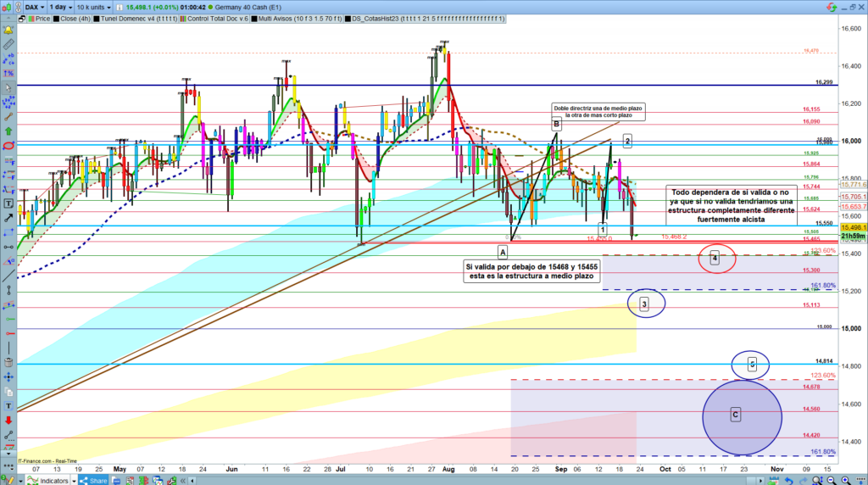Click the circled C wave marker

tap(735, 415)
